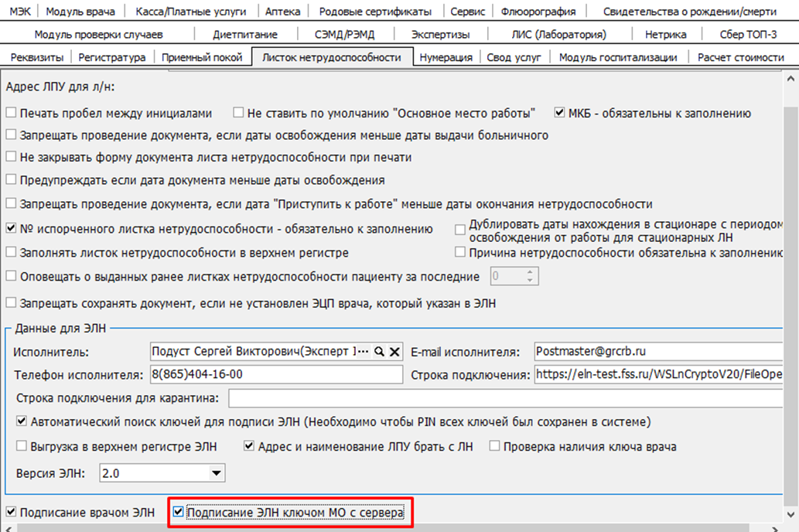Open the 'Аптека' tab

click(282, 12)
